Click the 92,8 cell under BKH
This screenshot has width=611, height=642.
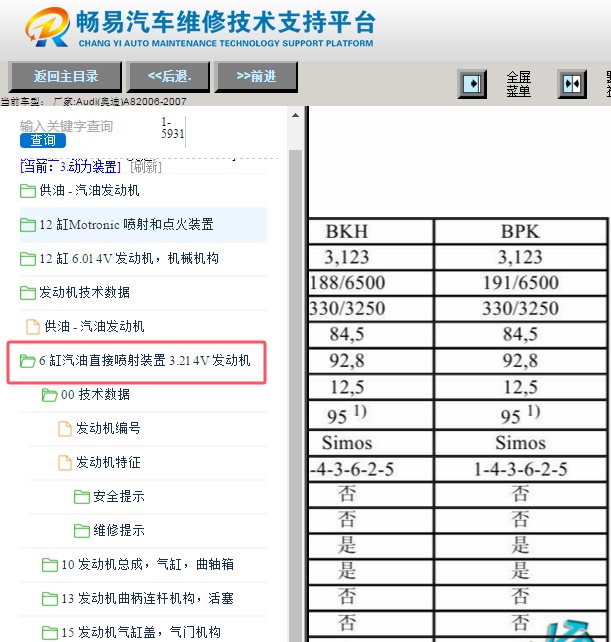pos(371,361)
